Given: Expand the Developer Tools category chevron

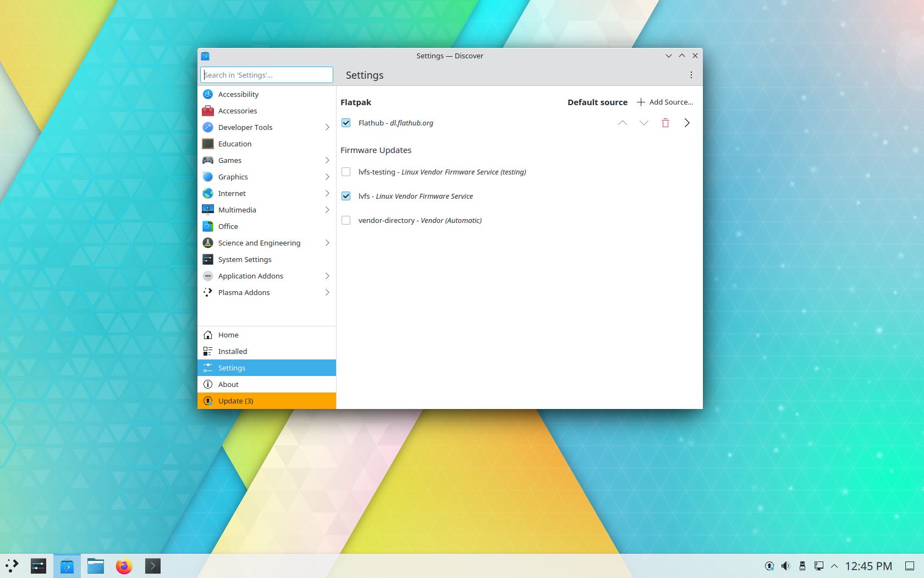Looking at the screenshot, I should (x=327, y=127).
